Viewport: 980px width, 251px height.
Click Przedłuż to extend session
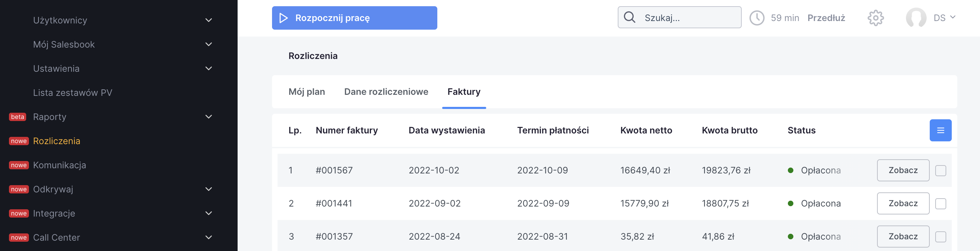[x=826, y=18]
